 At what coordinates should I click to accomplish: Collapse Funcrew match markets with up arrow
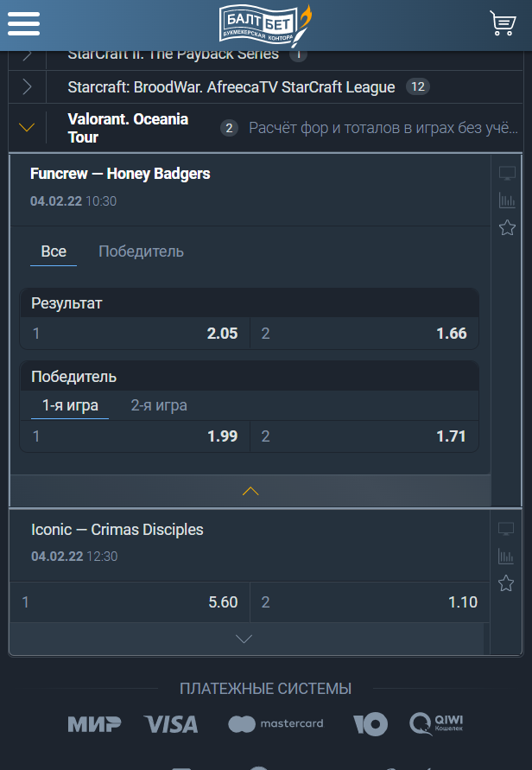[x=250, y=491]
